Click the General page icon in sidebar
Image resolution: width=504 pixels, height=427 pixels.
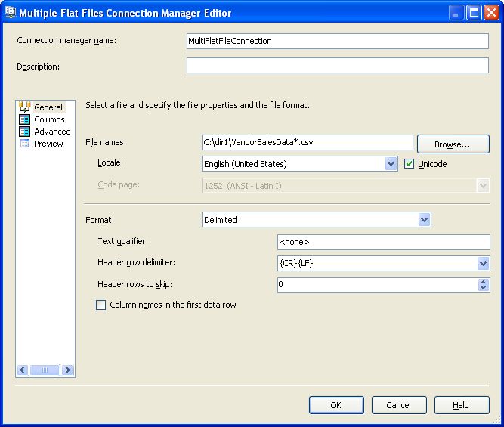tap(24, 107)
